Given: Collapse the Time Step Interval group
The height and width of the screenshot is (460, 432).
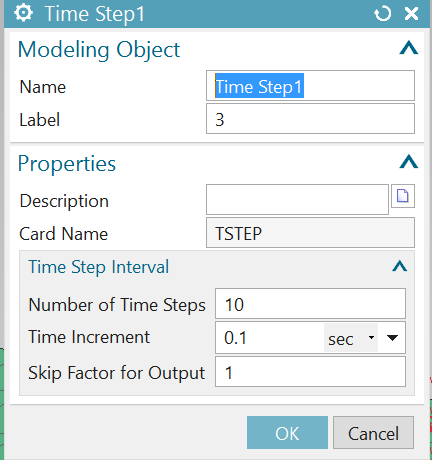Looking at the screenshot, I should tap(400, 266).
